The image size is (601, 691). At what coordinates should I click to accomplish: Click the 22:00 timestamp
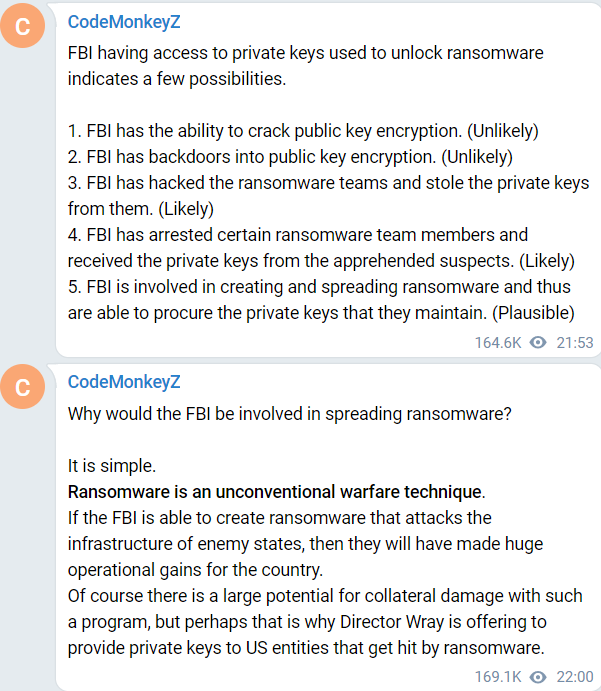[x=575, y=676]
